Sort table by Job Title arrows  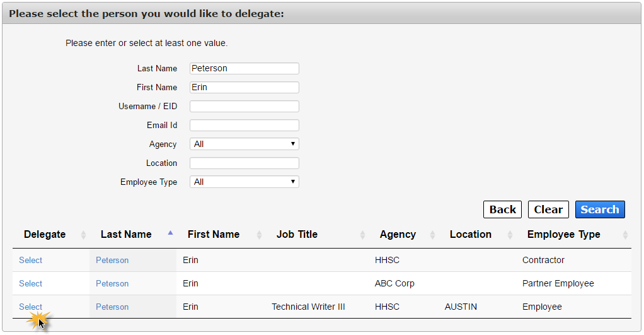click(x=362, y=235)
